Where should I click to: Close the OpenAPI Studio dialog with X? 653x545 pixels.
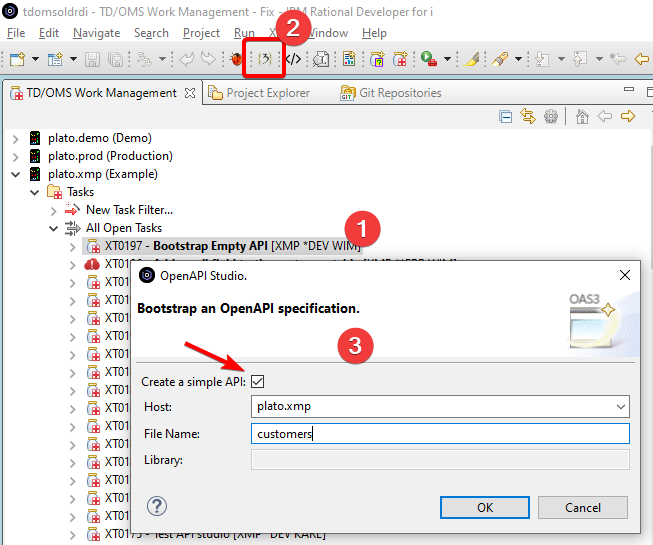coord(625,275)
